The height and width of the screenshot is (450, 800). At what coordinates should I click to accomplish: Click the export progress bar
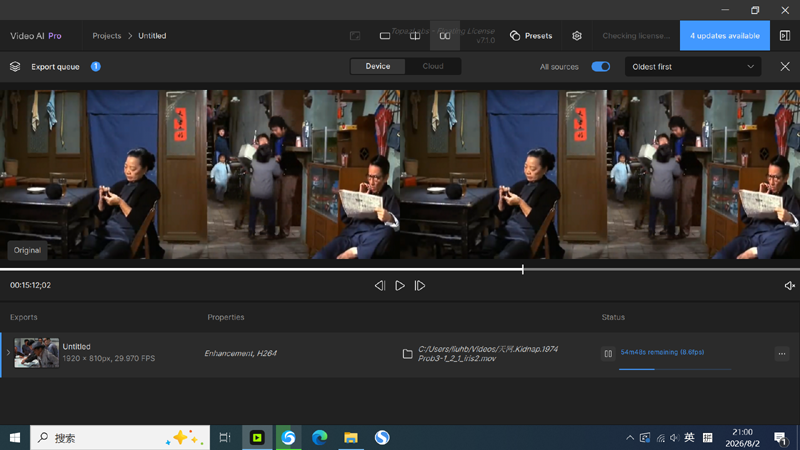(674, 369)
